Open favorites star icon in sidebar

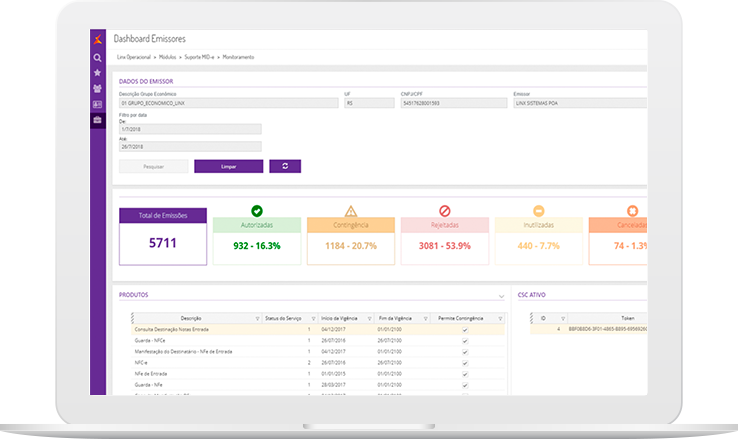[x=97, y=73]
